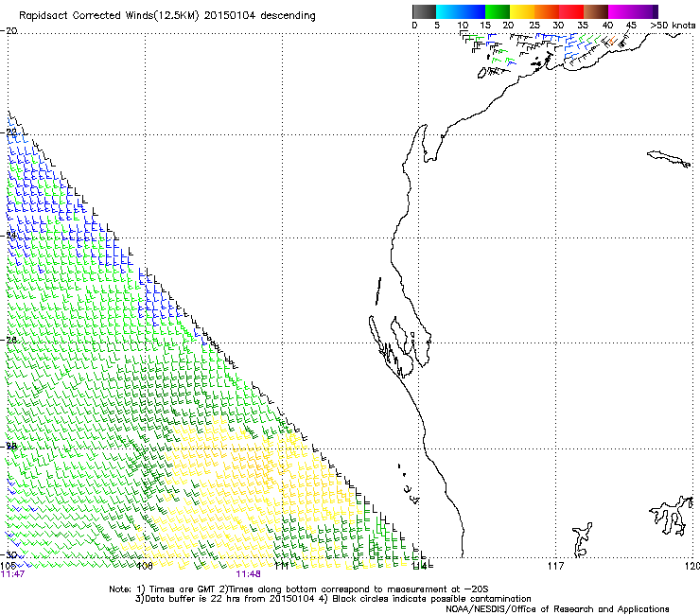
Task: Click the latitude label '-22' on left axis
Action: pos(9,132)
